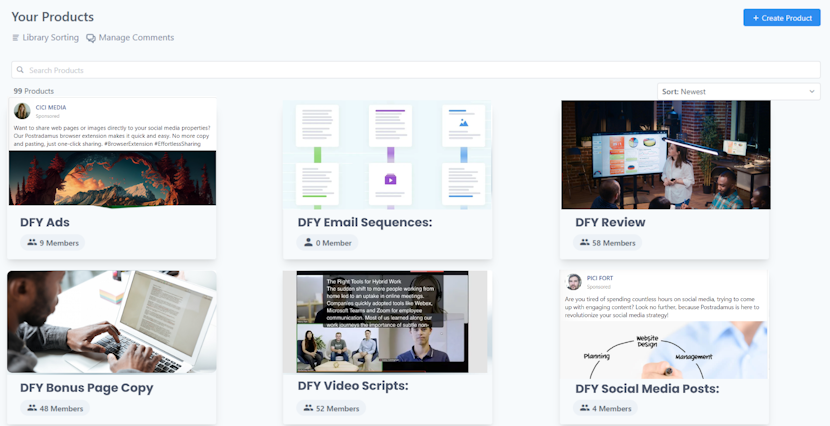Click the Library Sorting icon

pos(15,38)
